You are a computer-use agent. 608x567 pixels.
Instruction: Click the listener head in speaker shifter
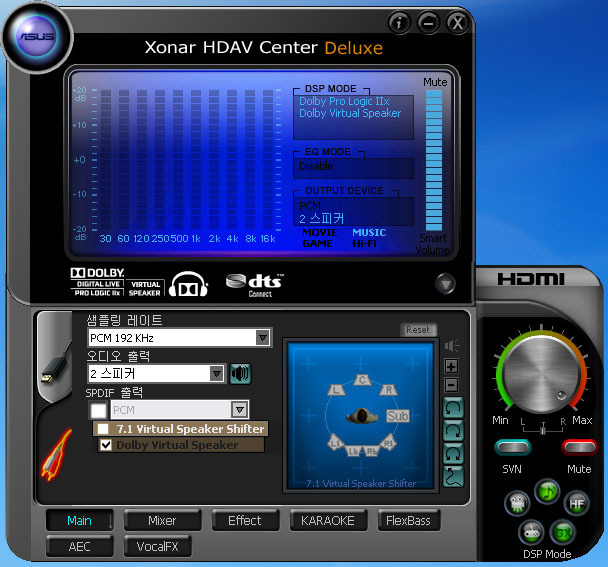[362, 416]
